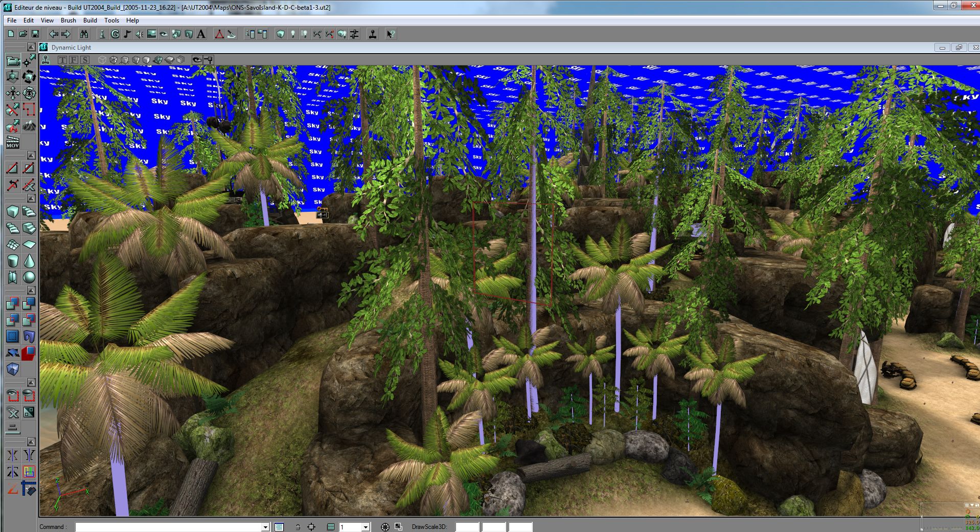Click the log window button

click(x=279, y=527)
